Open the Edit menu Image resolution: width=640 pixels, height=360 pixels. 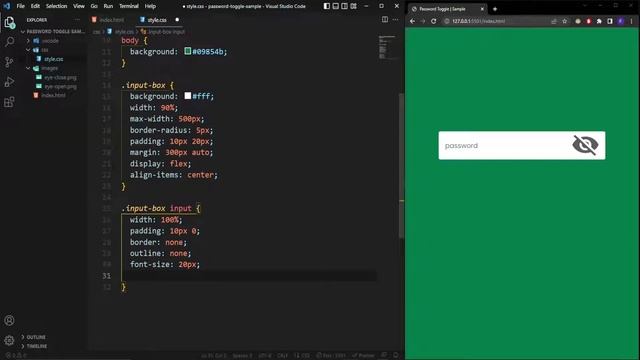(35, 6)
